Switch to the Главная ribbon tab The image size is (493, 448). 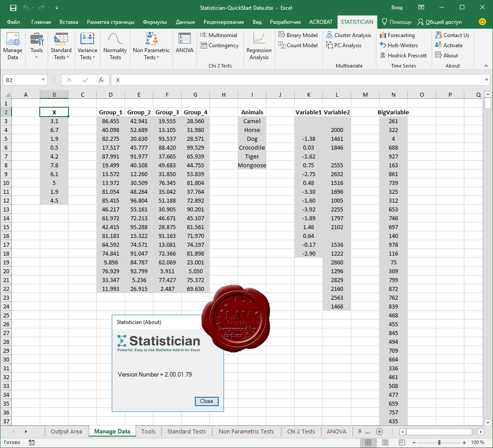[x=41, y=22]
